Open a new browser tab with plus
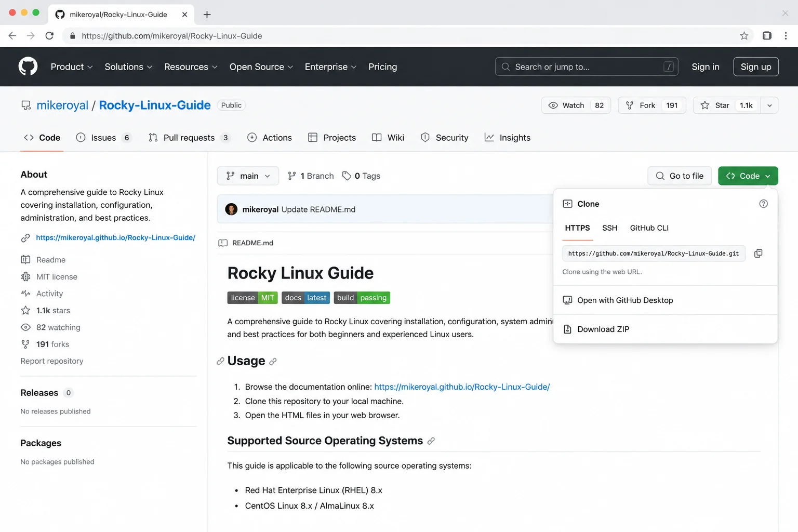 pos(207,15)
